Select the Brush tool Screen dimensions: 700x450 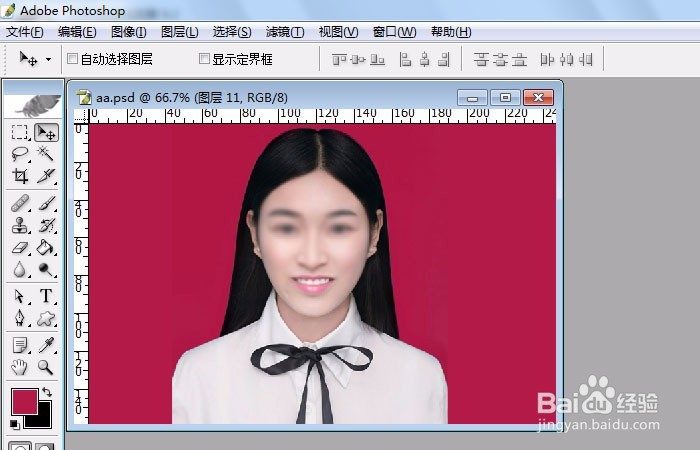tap(46, 204)
